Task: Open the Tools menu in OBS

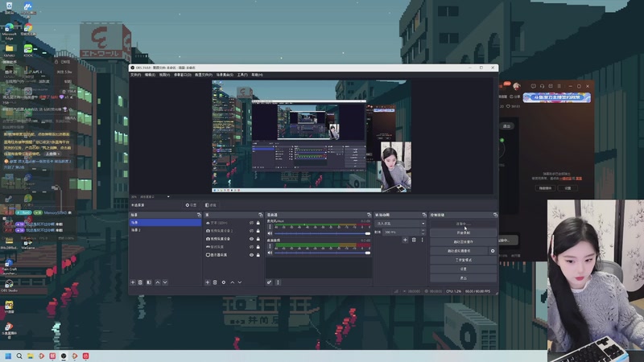Action: point(242,75)
